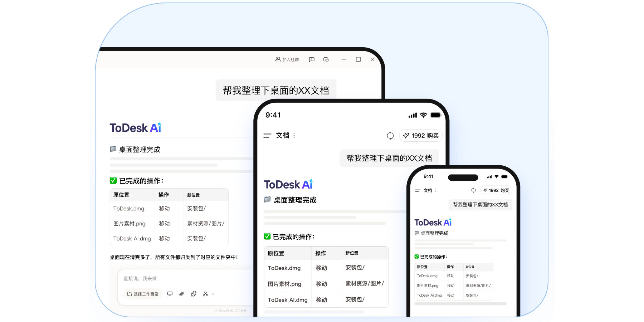Open the three-dot menu on the large phone
Viewport: 644px width, 322px height.
click(294, 136)
